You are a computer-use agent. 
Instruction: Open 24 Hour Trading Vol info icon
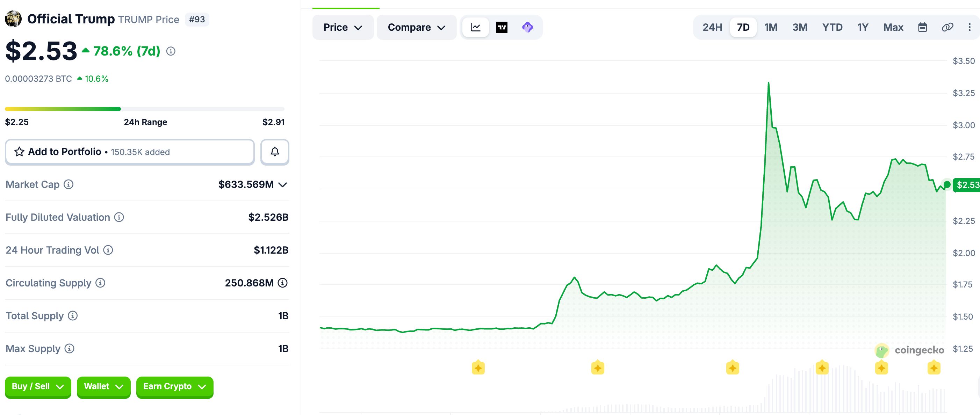108,250
